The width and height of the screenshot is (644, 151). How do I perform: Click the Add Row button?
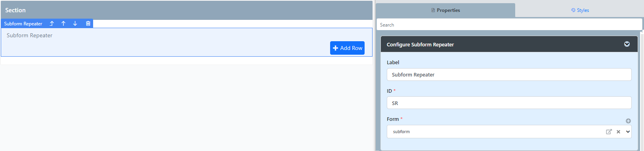tap(347, 48)
